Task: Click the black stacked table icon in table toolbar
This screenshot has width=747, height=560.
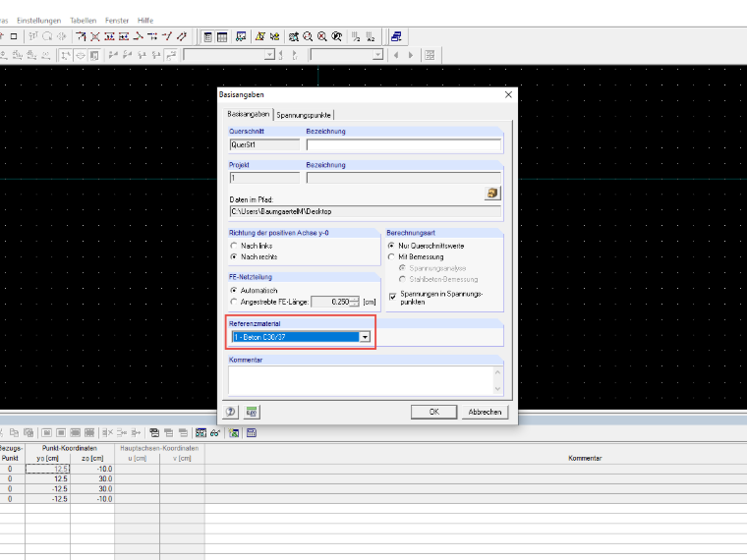Action: click(x=154, y=433)
